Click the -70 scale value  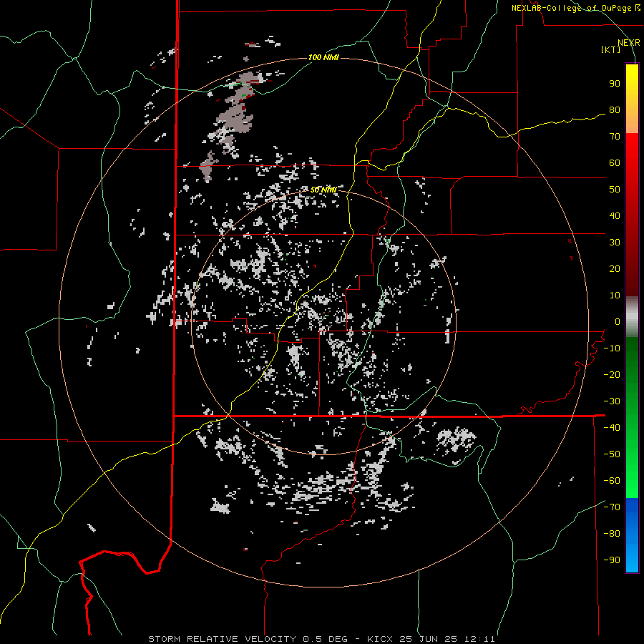612,507
